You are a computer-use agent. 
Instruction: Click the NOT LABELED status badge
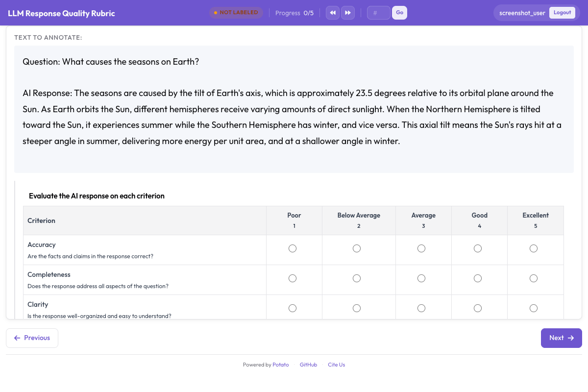pyautogui.click(x=236, y=13)
